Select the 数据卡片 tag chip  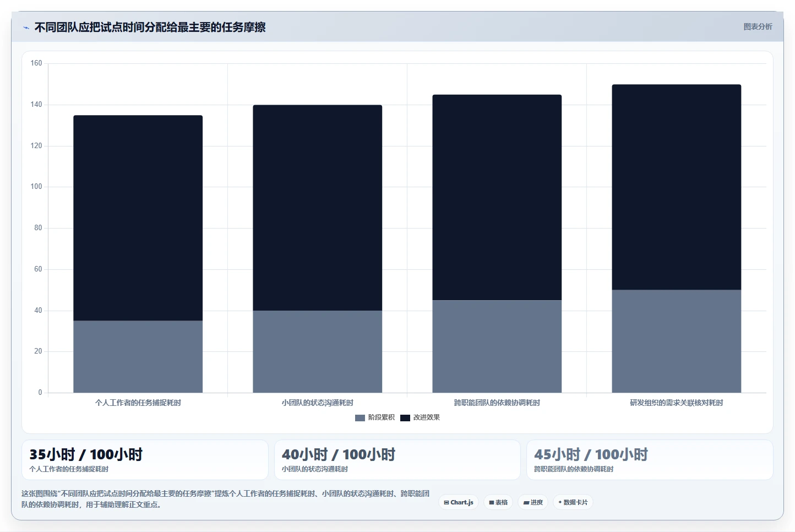(573, 502)
